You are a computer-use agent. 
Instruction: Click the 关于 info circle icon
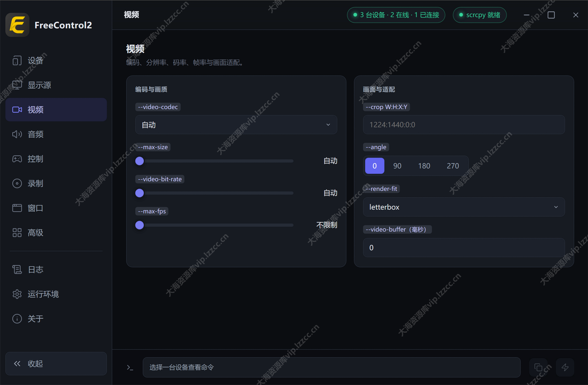point(17,319)
